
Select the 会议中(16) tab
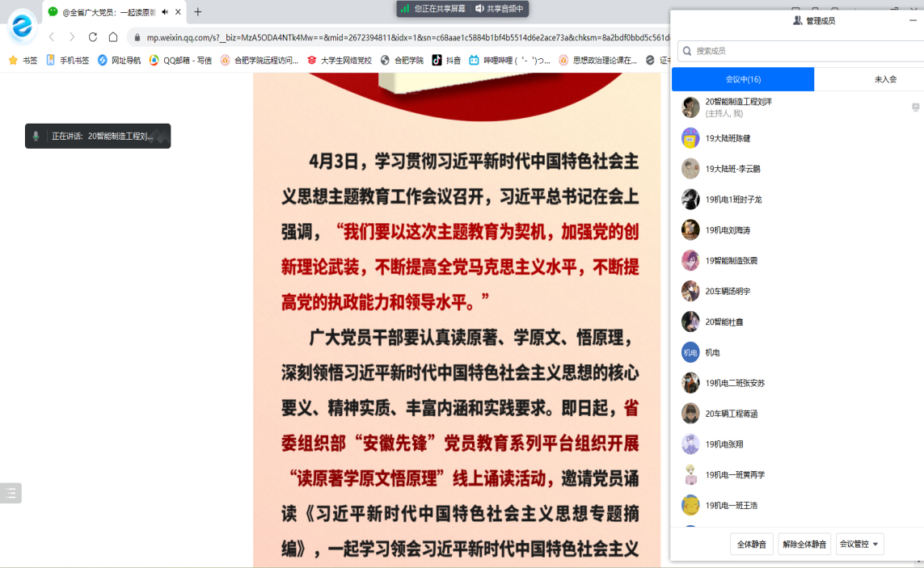tap(742, 79)
